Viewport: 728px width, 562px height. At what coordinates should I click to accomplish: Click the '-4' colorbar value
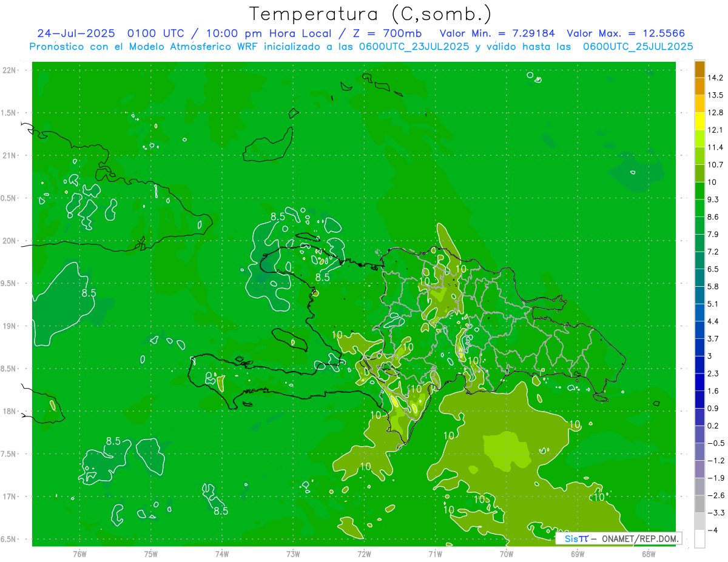(x=713, y=530)
